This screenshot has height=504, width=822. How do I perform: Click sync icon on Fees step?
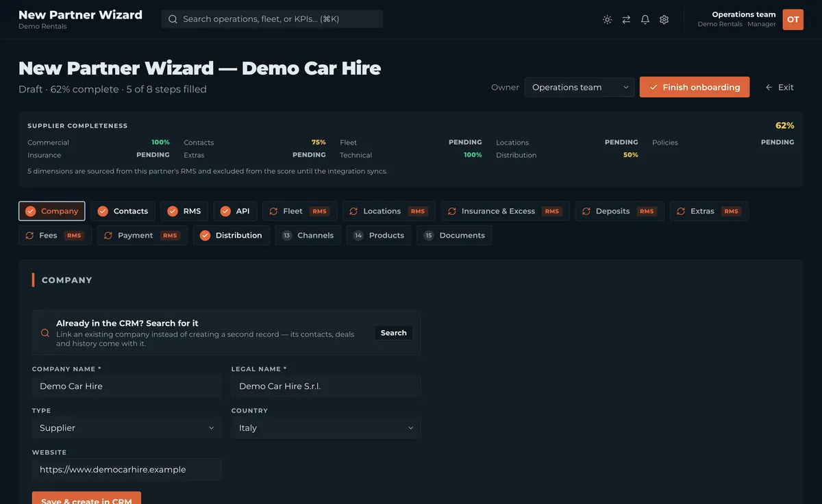pyautogui.click(x=29, y=235)
